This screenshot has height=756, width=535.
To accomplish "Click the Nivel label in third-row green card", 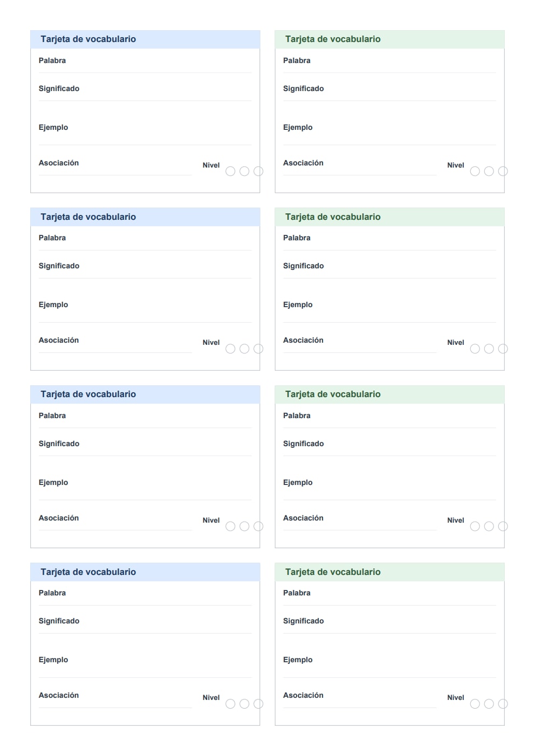I will point(456,521).
